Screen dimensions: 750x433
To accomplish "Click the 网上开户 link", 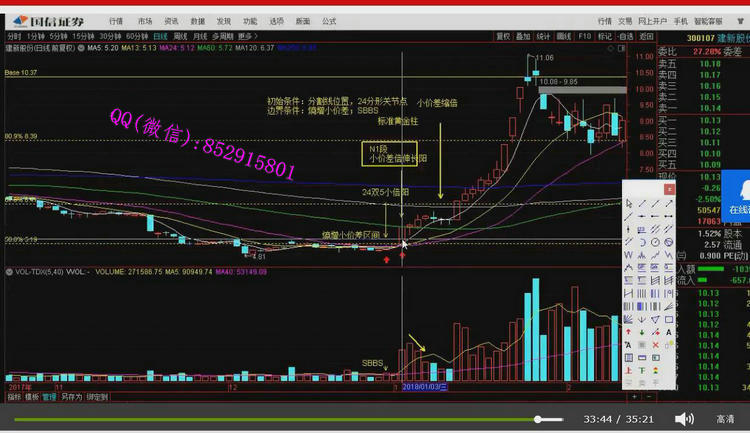I will 651,20.
